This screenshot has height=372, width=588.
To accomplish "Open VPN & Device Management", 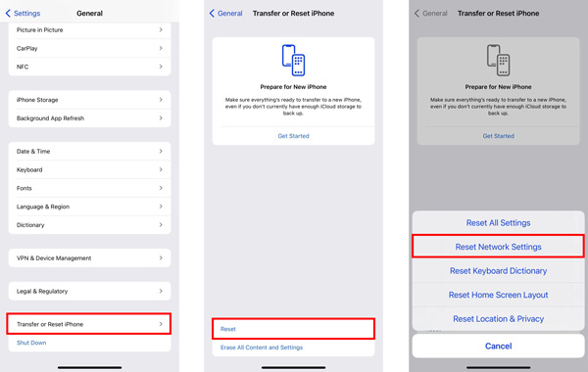I will (x=89, y=258).
